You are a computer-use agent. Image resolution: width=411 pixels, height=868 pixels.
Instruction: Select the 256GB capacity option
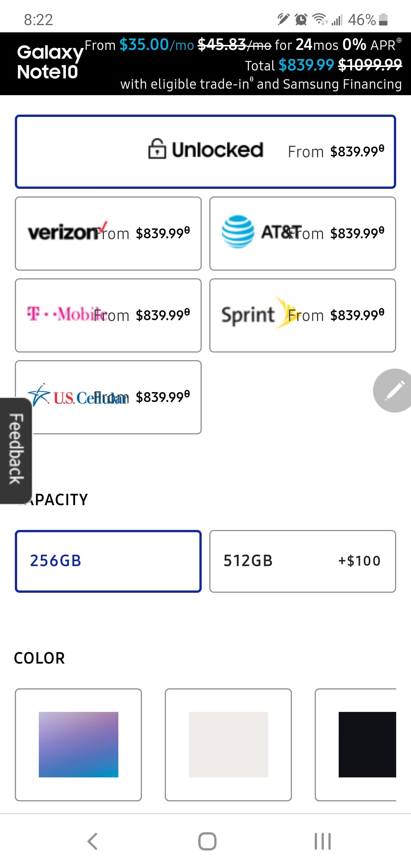coord(108,561)
